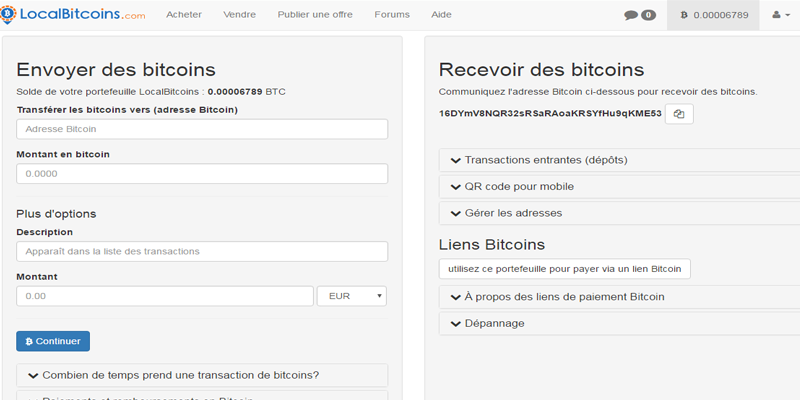Focus the Montant en bitcoin field
This screenshot has width=800, height=400.
point(202,173)
